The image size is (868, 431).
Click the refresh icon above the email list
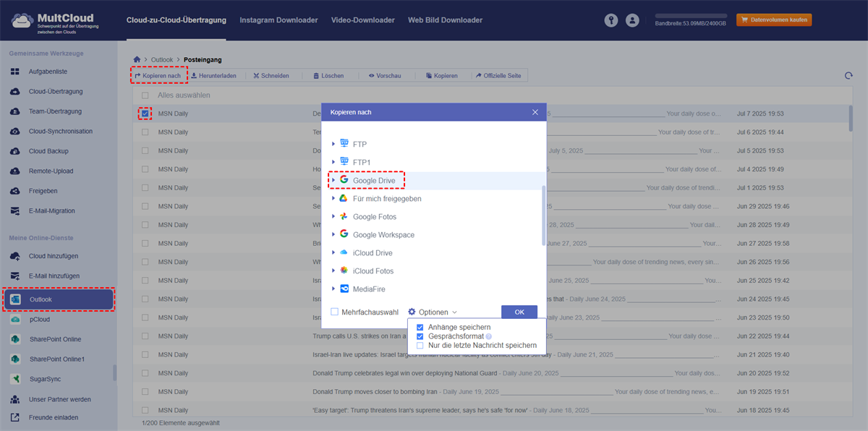point(848,75)
